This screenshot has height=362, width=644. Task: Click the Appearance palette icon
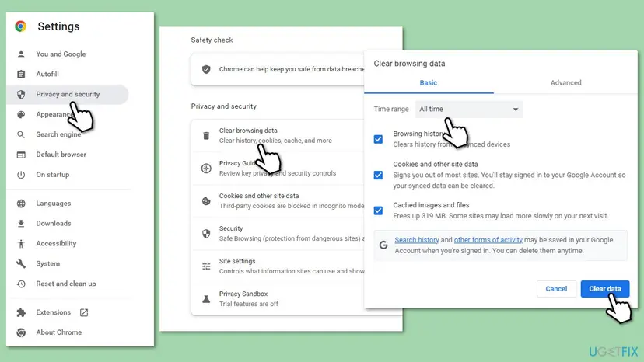tap(21, 114)
